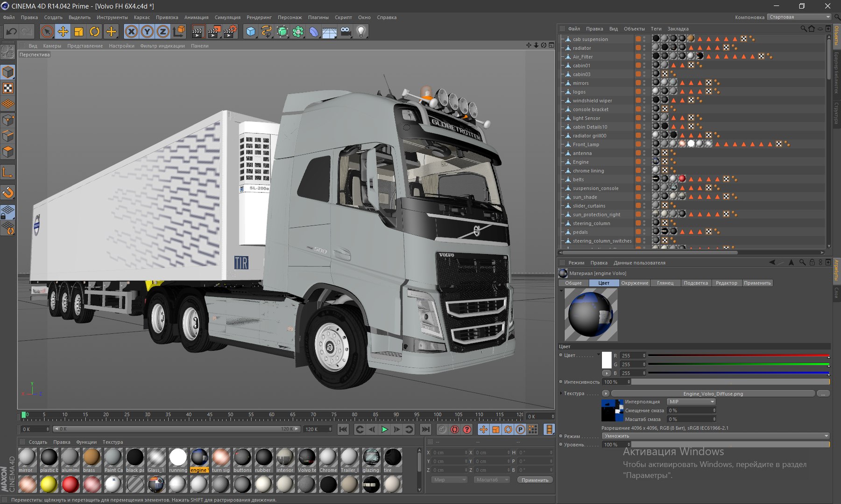The height and width of the screenshot is (504, 841).
Task: Click the white color swatch
Action: pos(607,360)
